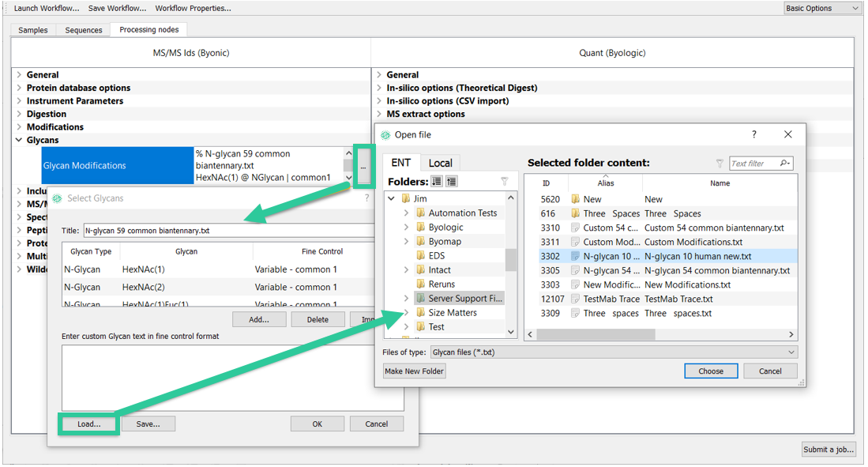This screenshot has height=467, width=868.
Task: Click the Reruns folder icon
Action: [x=421, y=284]
